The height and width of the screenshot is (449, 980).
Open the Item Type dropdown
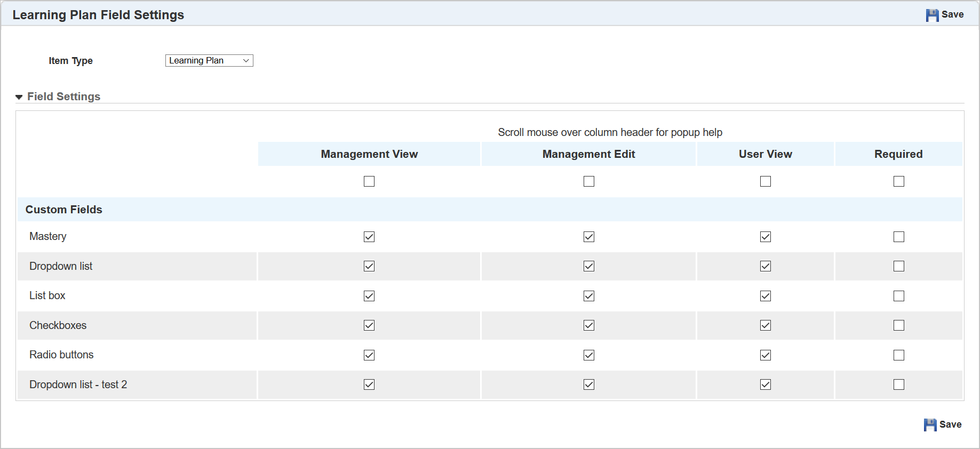click(209, 61)
